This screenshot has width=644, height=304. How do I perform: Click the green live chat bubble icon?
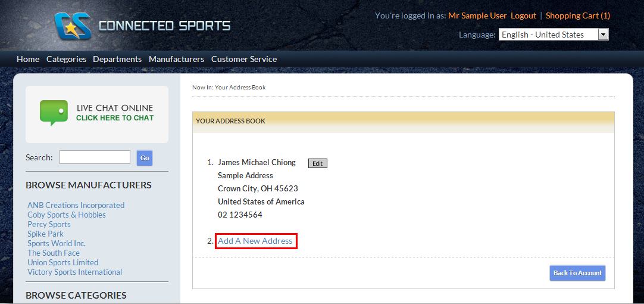pyautogui.click(x=54, y=113)
